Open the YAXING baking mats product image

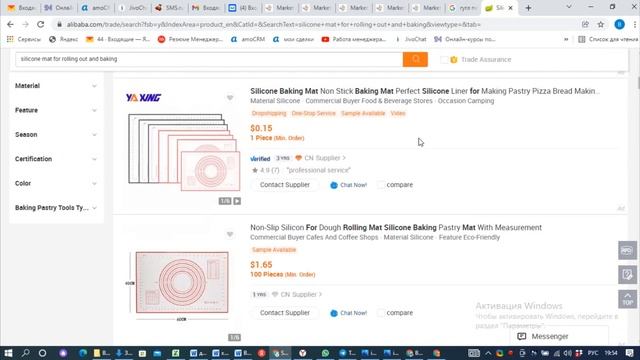(184, 152)
